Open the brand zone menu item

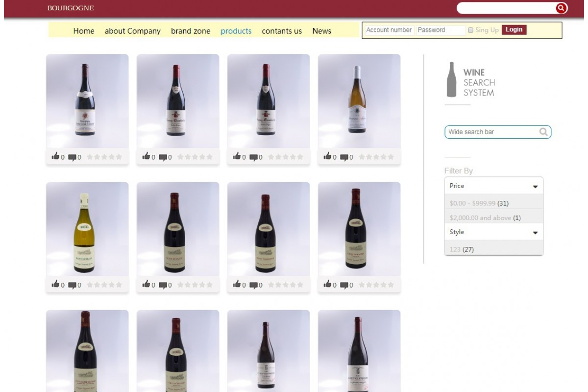pos(191,31)
